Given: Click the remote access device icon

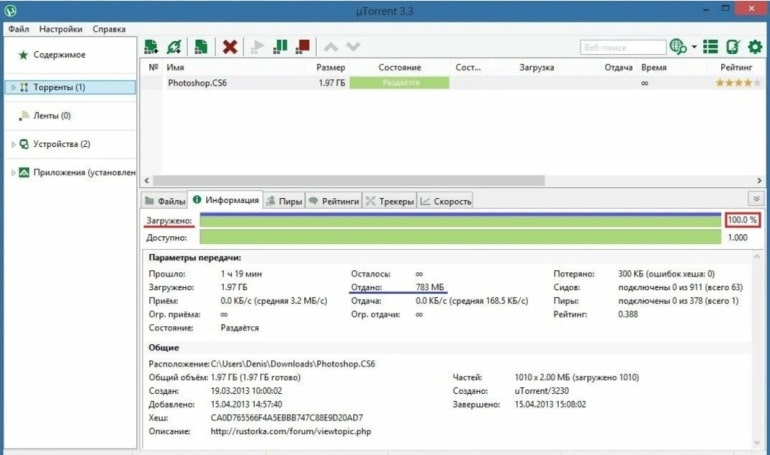Looking at the screenshot, I should point(733,47).
